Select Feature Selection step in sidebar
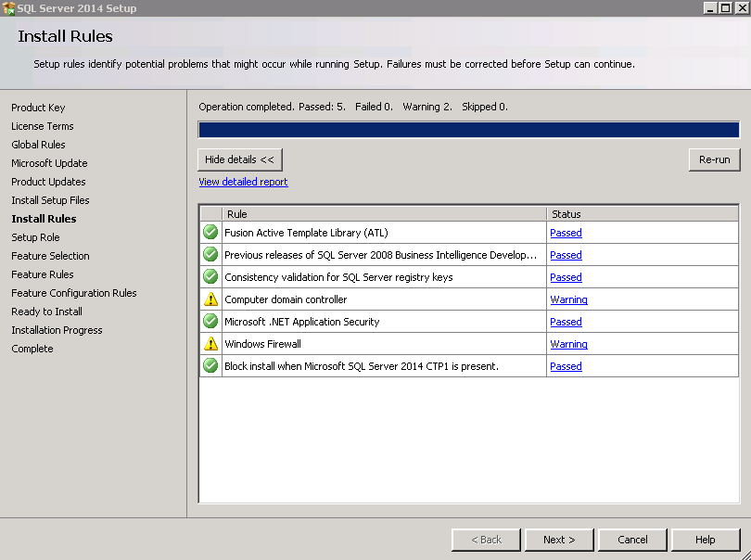Image resolution: width=751 pixels, height=560 pixels. pos(50,256)
